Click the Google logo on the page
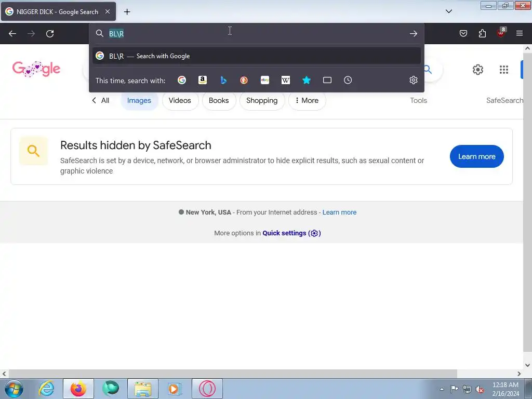 tap(36, 69)
